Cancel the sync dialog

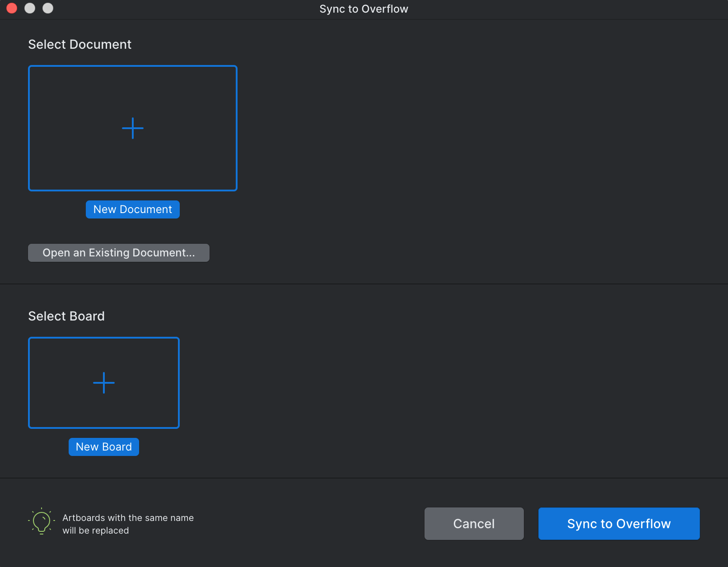474,524
